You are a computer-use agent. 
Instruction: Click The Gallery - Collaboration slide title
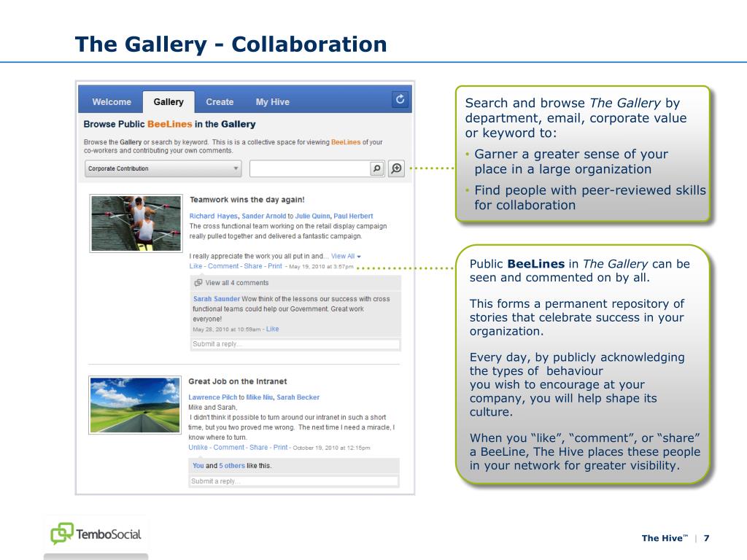(x=231, y=44)
